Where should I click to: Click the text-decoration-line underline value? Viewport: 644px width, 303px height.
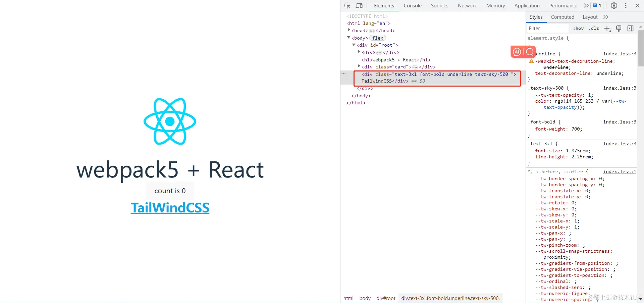(x=608, y=73)
